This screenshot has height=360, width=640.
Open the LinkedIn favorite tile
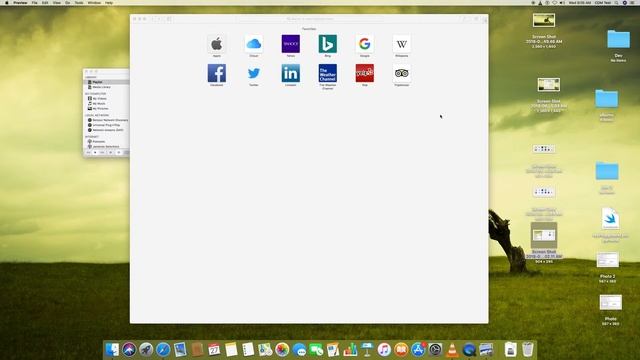point(291,73)
